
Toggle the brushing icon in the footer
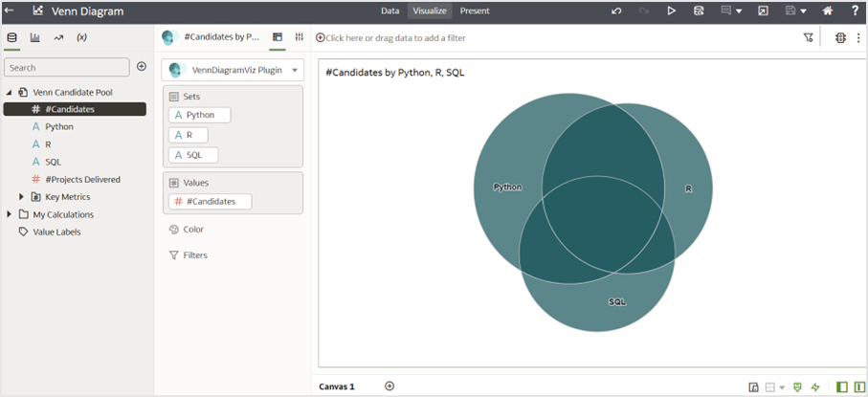(798, 387)
